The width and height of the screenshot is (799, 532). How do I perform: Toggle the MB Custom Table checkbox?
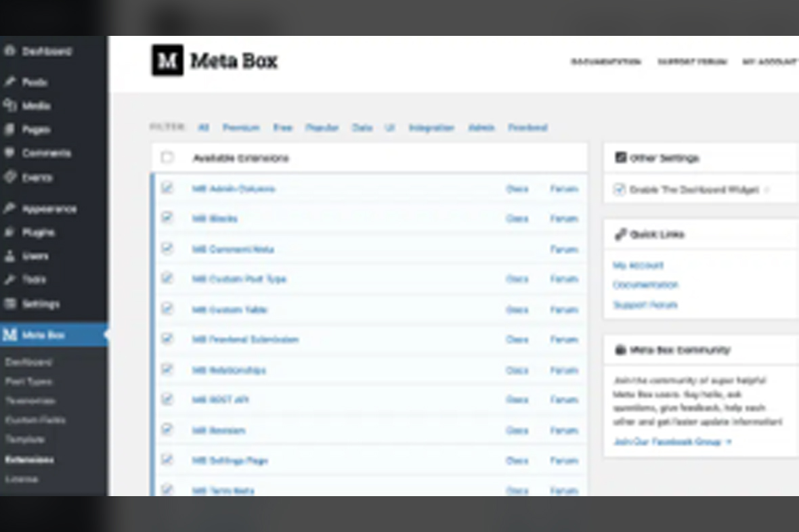167,309
